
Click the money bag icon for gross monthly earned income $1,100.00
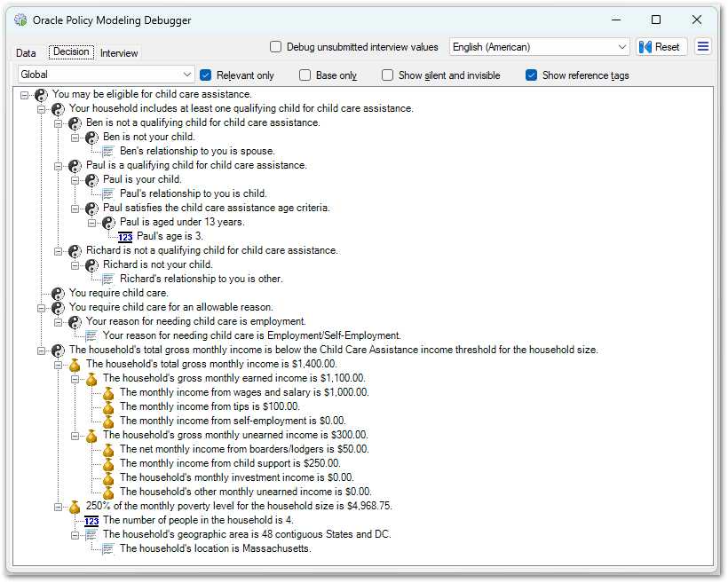click(91, 379)
